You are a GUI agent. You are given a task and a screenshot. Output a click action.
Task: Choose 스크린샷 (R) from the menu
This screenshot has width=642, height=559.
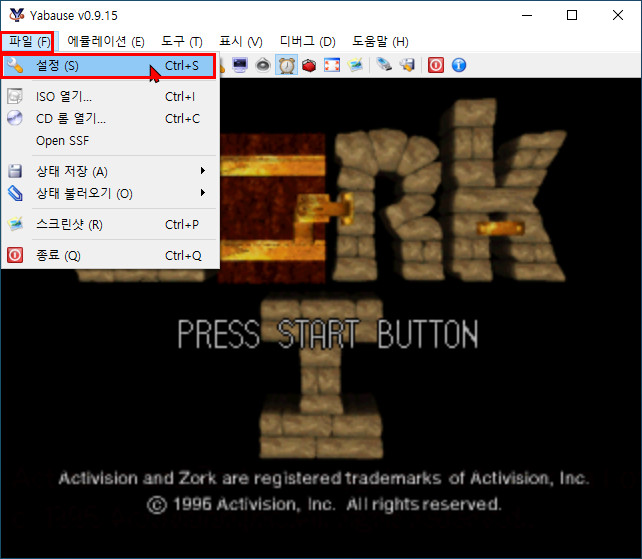(x=109, y=224)
